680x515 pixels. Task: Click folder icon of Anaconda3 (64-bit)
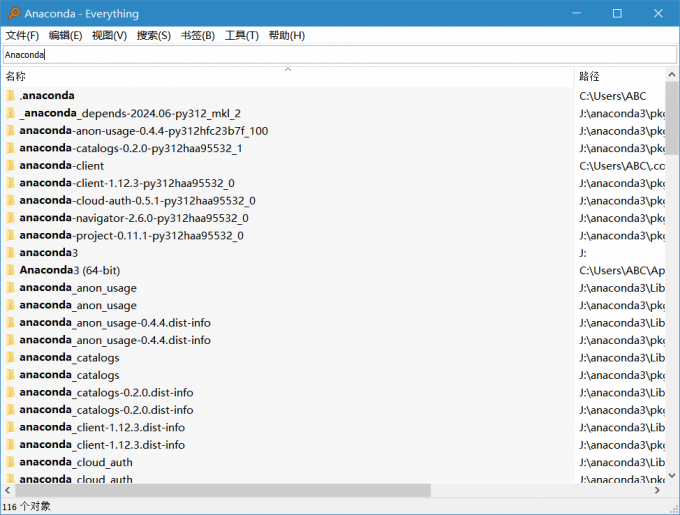[11, 270]
